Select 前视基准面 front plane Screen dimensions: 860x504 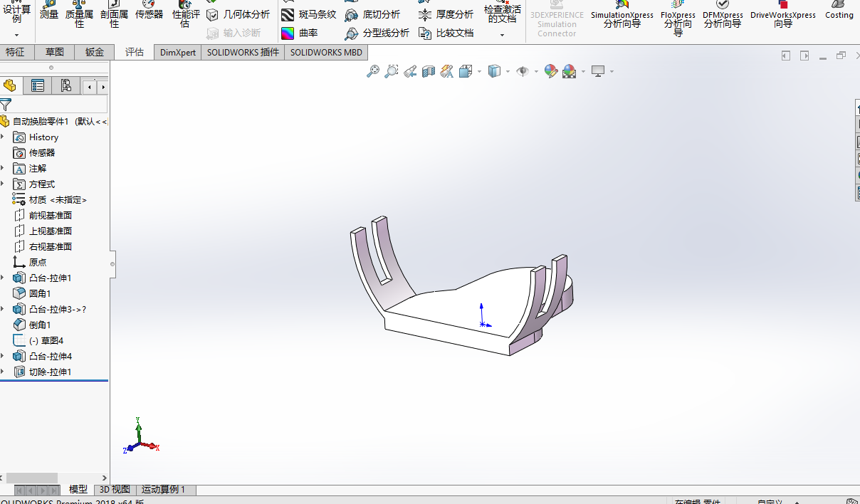(43, 215)
